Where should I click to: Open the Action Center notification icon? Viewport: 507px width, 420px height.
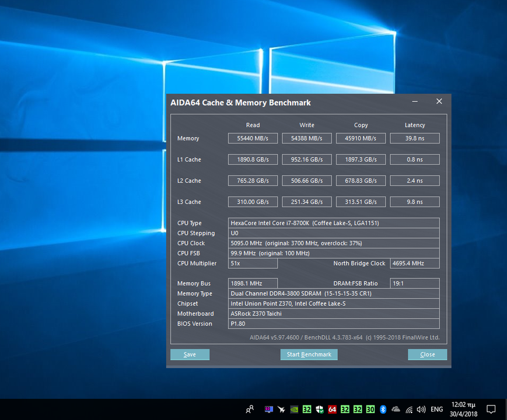[x=491, y=409]
